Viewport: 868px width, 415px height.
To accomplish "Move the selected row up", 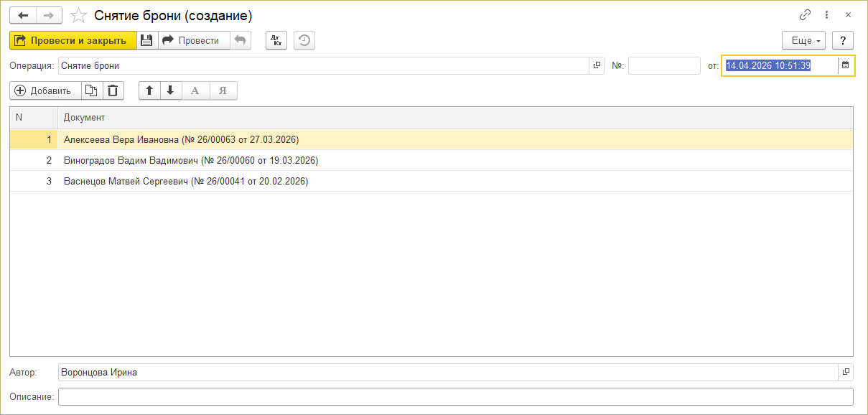I will (x=149, y=90).
